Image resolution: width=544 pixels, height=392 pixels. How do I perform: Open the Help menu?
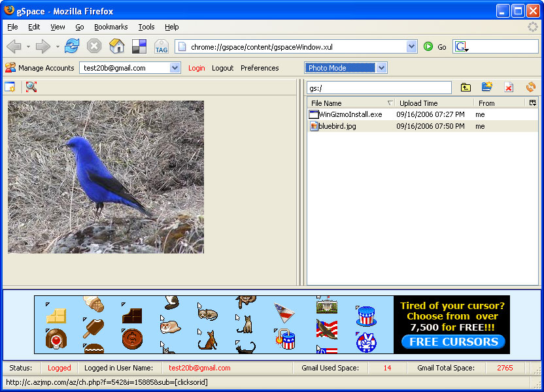172,27
